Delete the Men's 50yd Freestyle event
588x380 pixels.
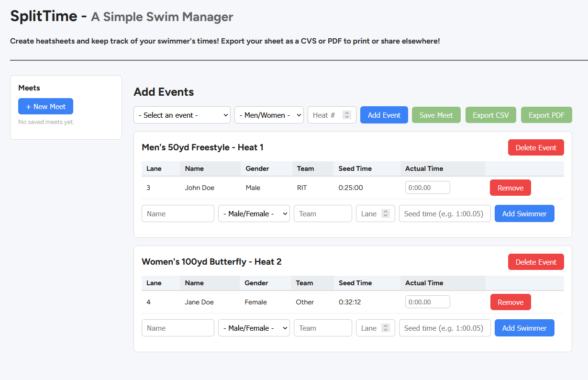click(536, 147)
